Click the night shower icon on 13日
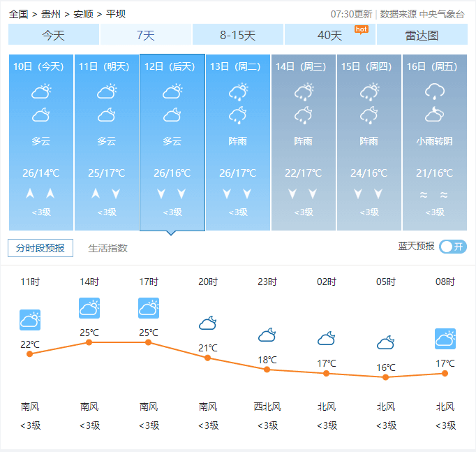 (x=238, y=115)
